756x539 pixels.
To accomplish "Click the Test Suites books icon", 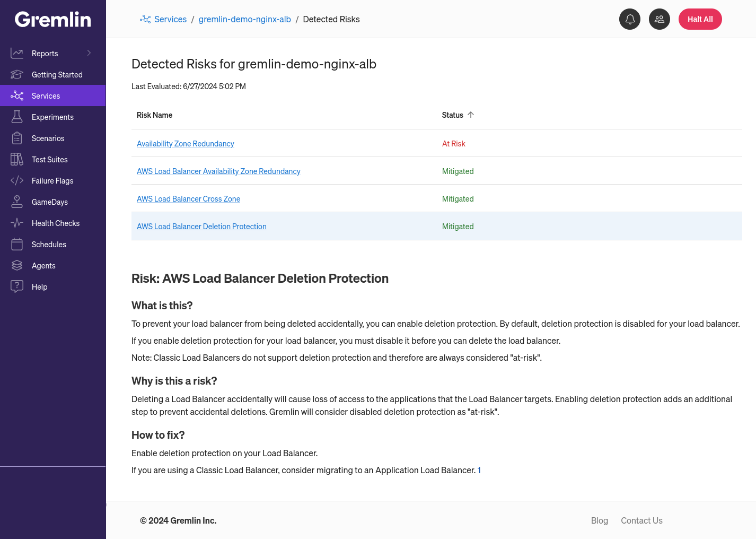I will tap(17, 159).
